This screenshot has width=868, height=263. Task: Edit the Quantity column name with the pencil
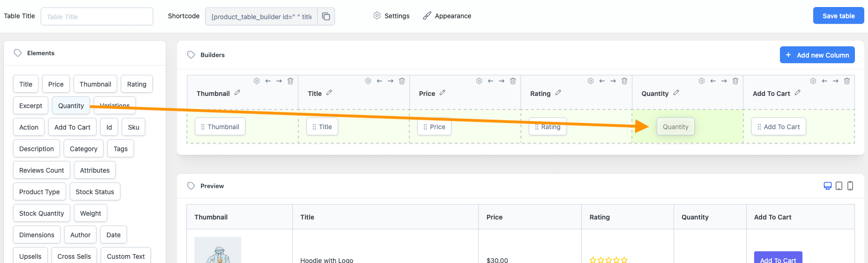pos(676,93)
